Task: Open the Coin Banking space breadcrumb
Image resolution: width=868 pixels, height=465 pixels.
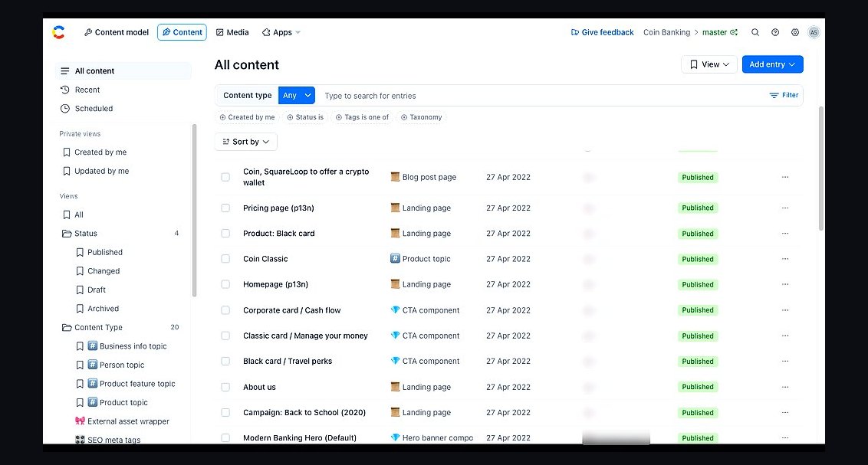Action: pos(666,33)
